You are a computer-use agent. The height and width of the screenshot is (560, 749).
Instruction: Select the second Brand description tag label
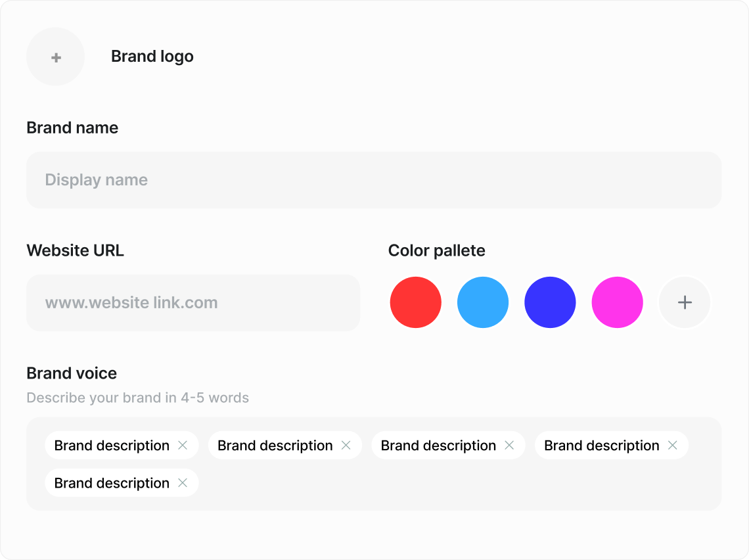275,446
